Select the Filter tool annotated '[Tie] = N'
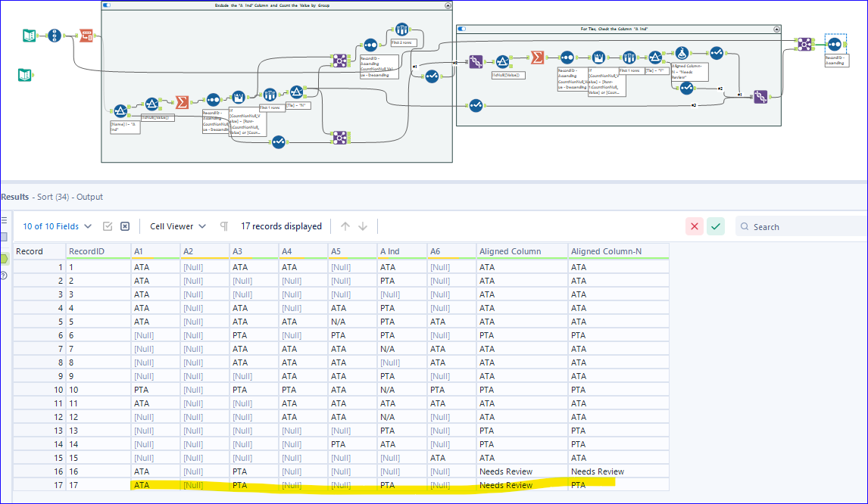The height and width of the screenshot is (504, 868). click(x=297, y=91)
